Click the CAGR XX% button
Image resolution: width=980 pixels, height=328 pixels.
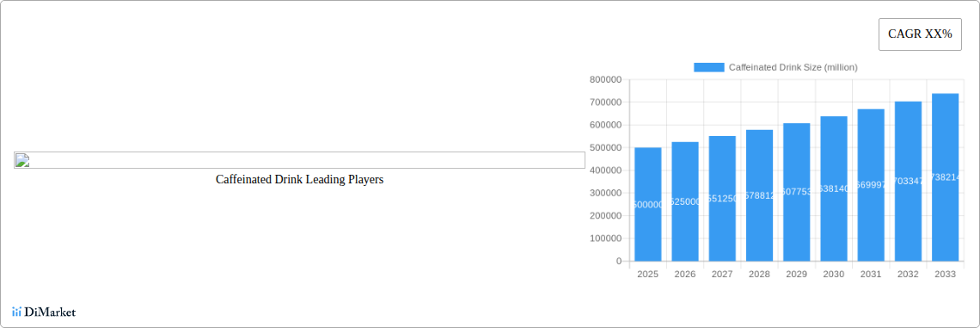(x=920, y=34)
